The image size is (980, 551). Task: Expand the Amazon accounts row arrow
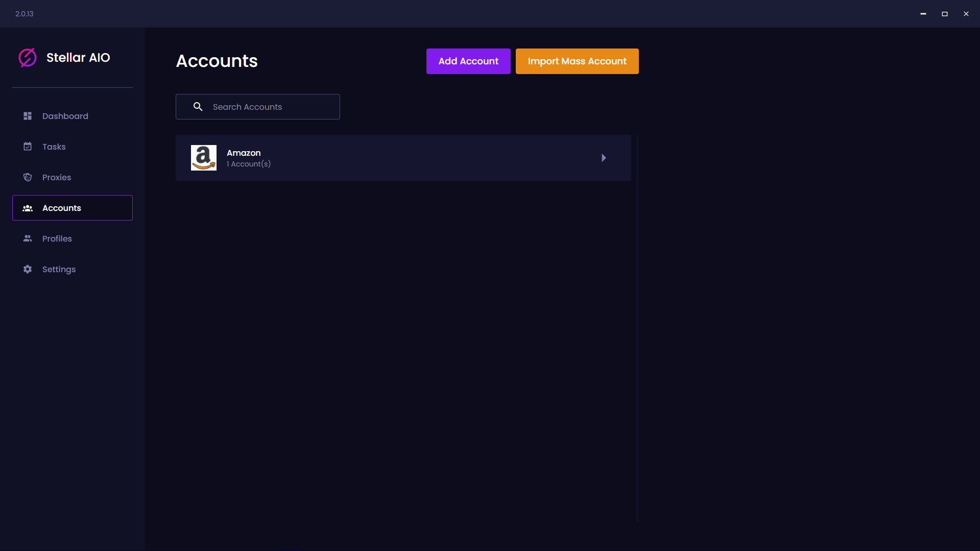click(604, 158)
